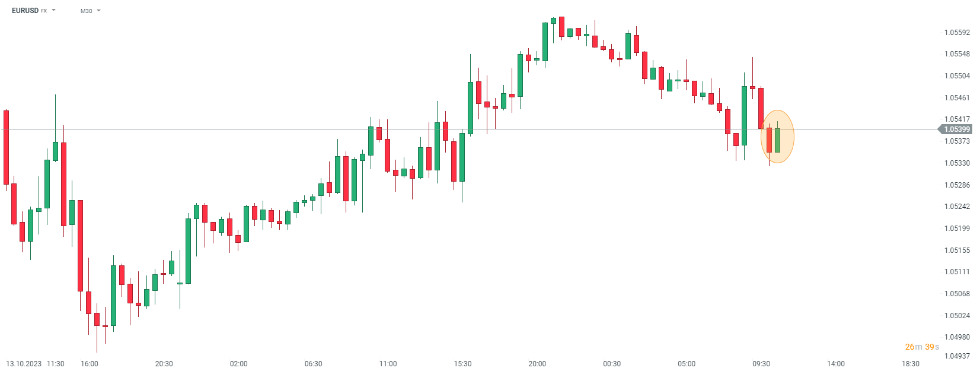Click the FX market type label
The width and height of the screenshot is (980, 374).
(44, 11)
